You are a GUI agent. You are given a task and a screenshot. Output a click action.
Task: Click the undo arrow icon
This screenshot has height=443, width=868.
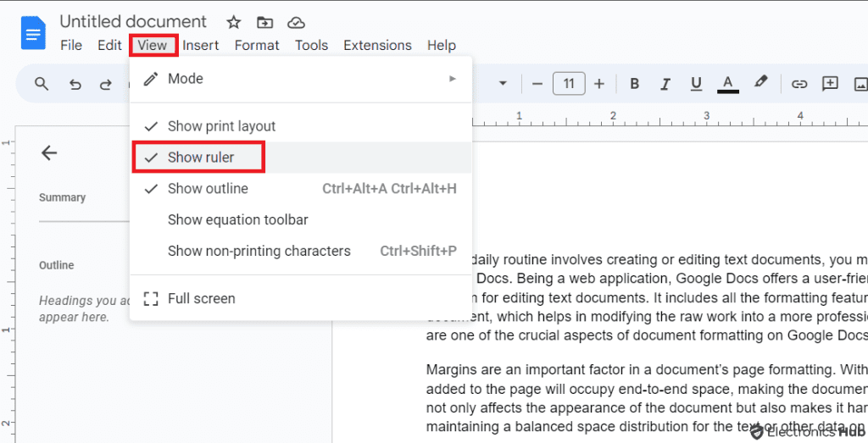(75, 84)
